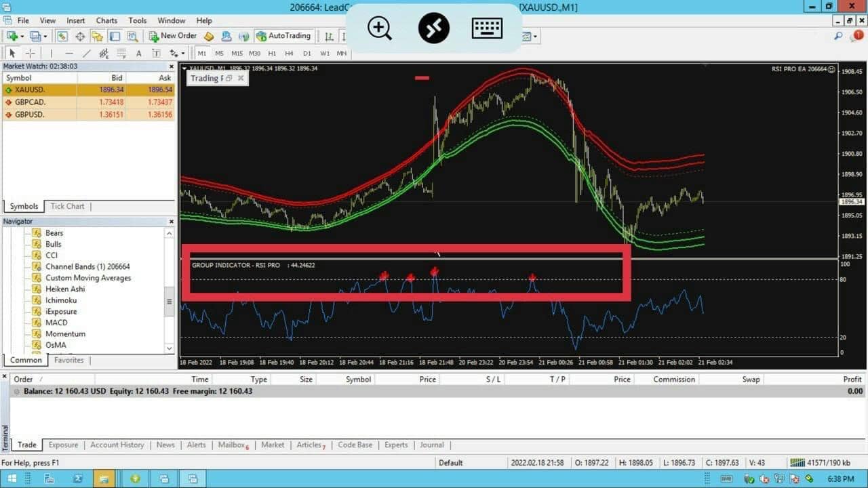868x488 pixels.
Task: Select the text 'A' drawing tool
Action: 139,53
